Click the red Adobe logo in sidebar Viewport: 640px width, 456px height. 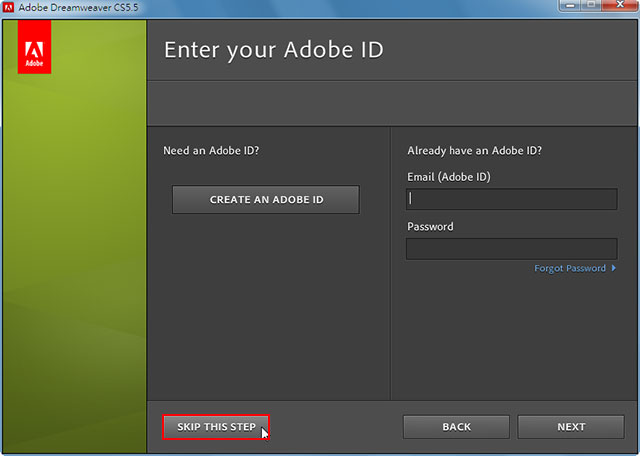click(x=34, y=47)
